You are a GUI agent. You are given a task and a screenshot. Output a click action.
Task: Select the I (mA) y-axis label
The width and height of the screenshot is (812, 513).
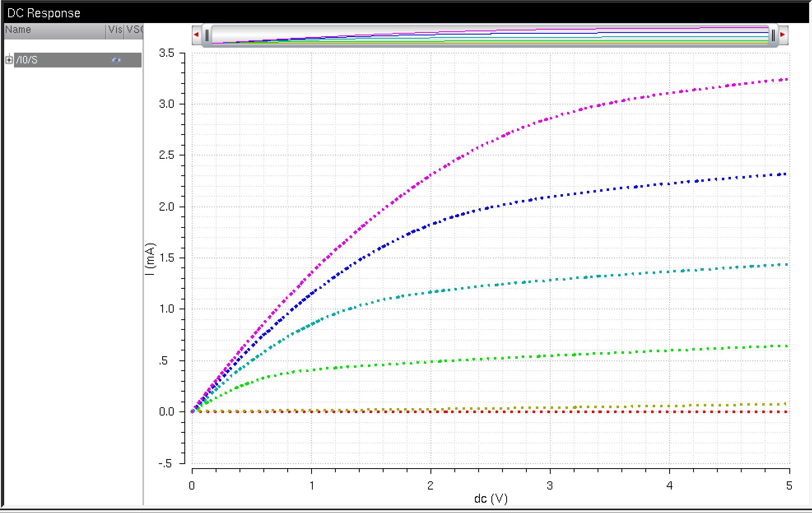tap(151, 259)
